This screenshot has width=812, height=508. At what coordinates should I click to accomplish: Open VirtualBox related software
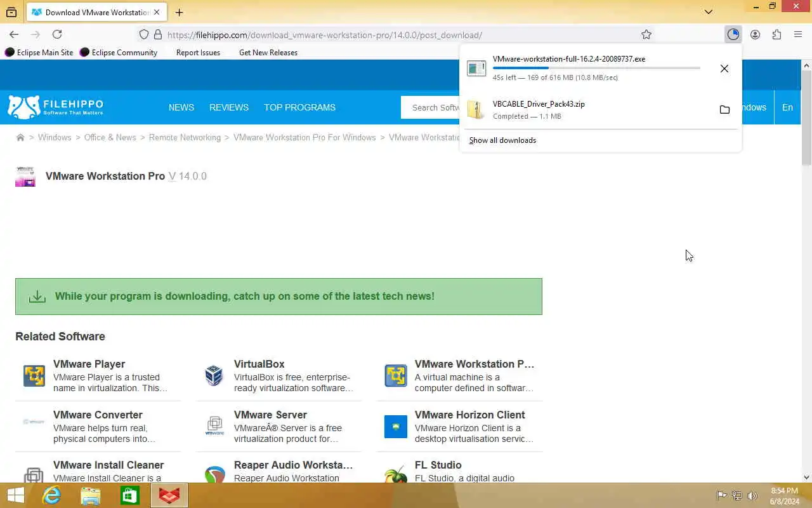point(259,364)
